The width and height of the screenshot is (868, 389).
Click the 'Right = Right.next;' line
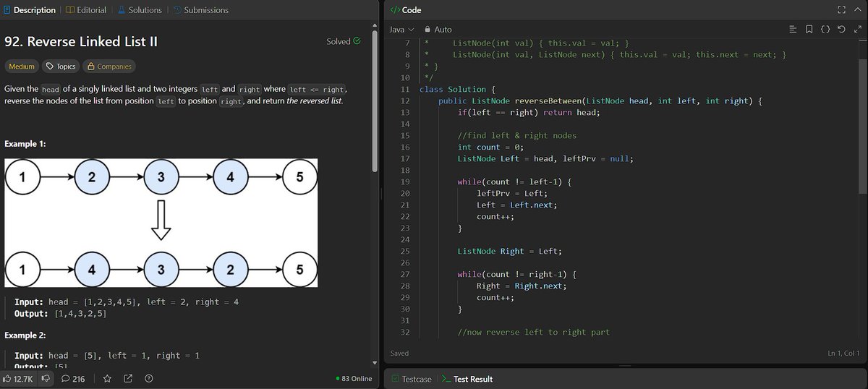[x=522, y=286]
